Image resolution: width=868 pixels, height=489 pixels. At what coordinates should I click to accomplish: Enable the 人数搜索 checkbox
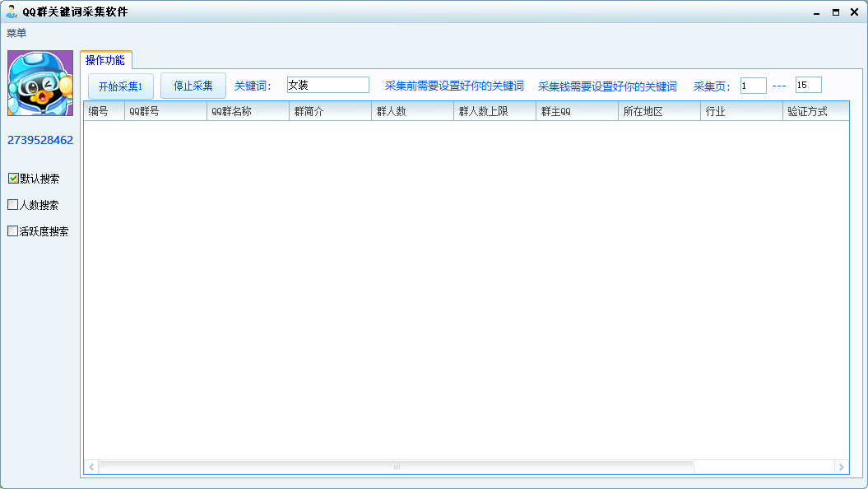coord(13,205)
